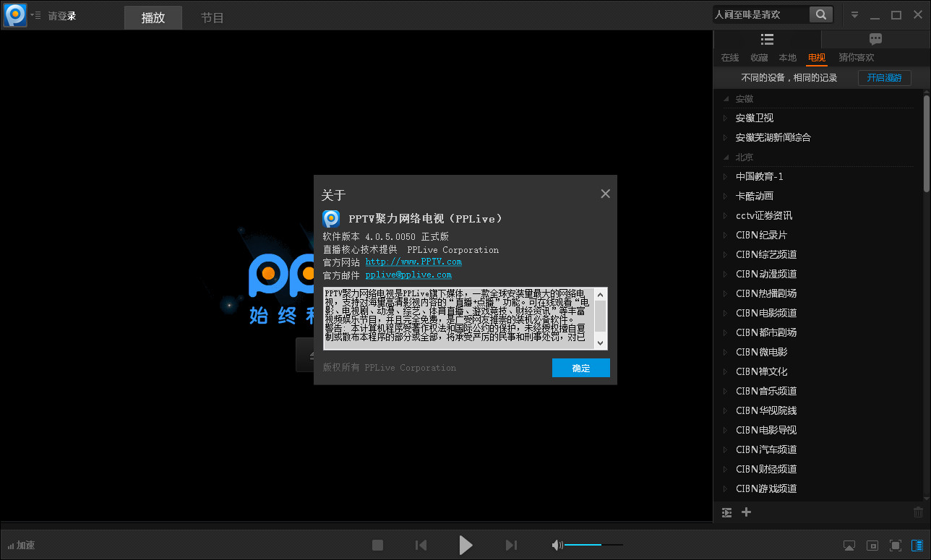931x560 pixels.
Task: Click the next track button
Action: [511, 545]
